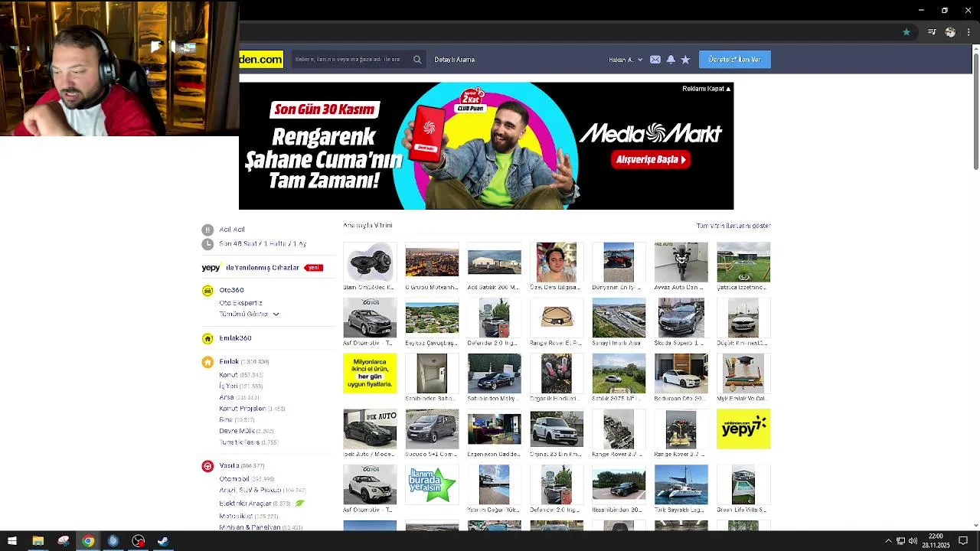Image resolution: width=980 pixels, height=551 pixels.
Task: Open Son 48 Saat listings link
Action: pyautogui.click(x=263, y=244)
